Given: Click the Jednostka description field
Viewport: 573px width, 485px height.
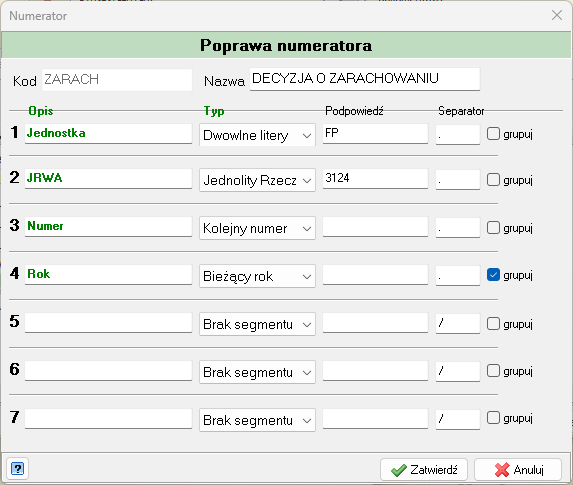Looking at the screenshot, I should (108, 133).
